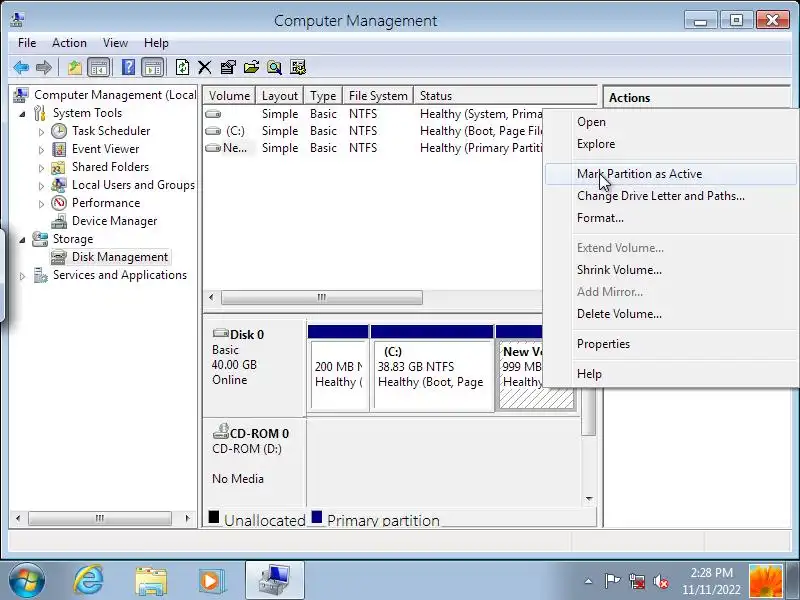Expand the Task Scheduler node arrow

pyautogui.click(x=41, y=132)
